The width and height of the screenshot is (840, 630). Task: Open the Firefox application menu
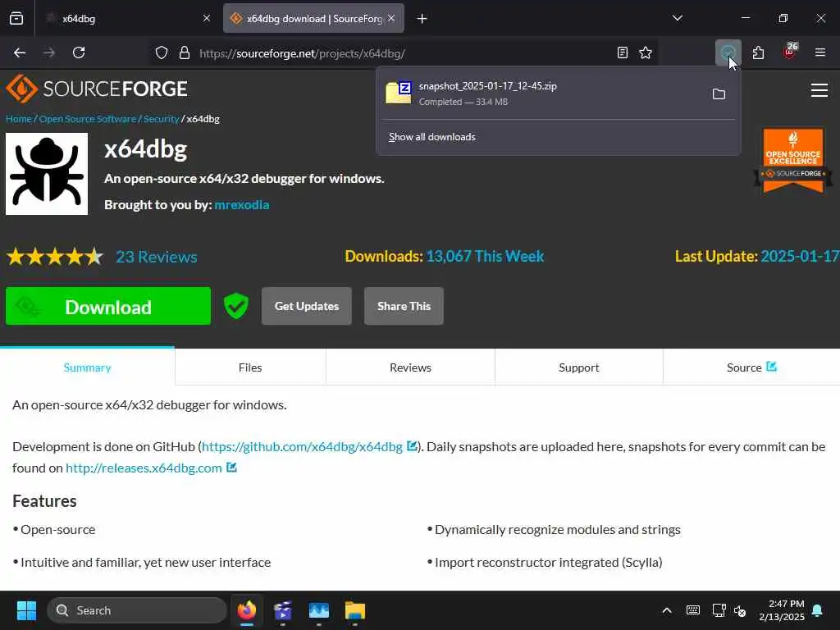820,52
